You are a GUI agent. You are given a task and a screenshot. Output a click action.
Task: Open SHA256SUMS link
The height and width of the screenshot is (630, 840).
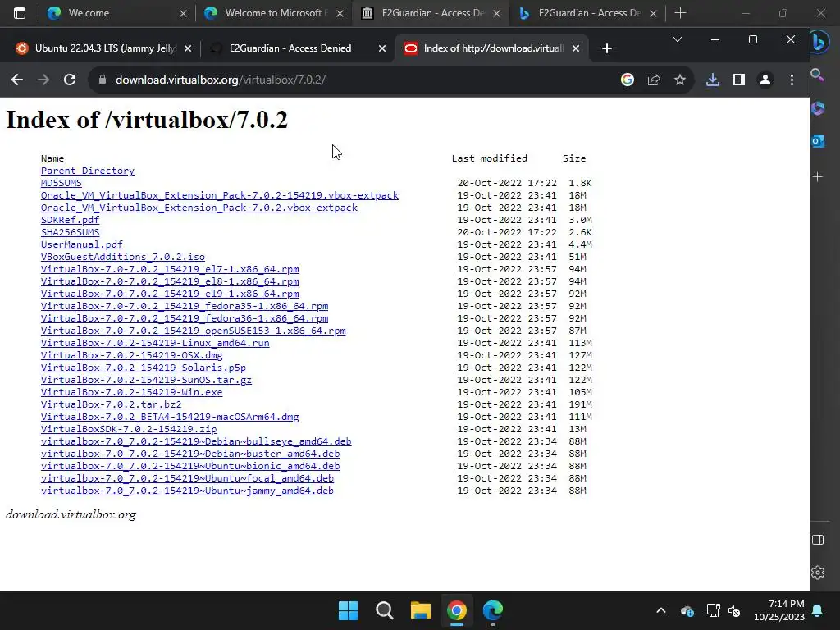pos(71,232)
